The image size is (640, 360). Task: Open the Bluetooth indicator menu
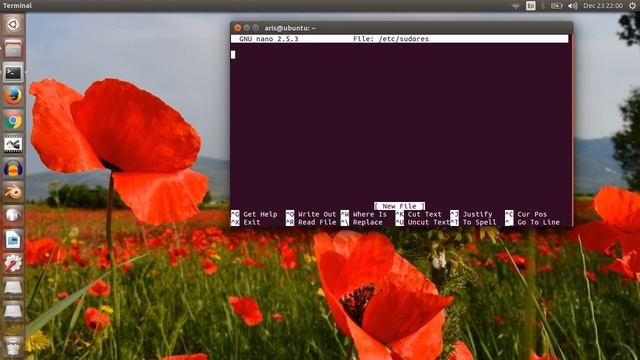click(543, 6)
